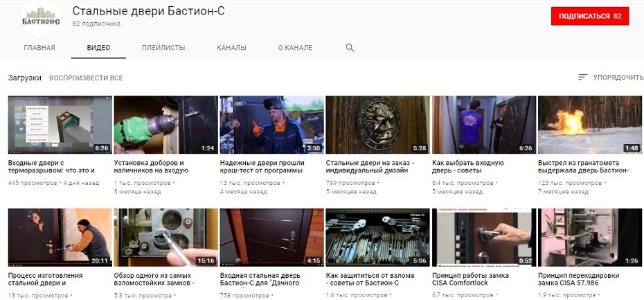Click the 82 подписчика subscriber count

click(96, 24)
